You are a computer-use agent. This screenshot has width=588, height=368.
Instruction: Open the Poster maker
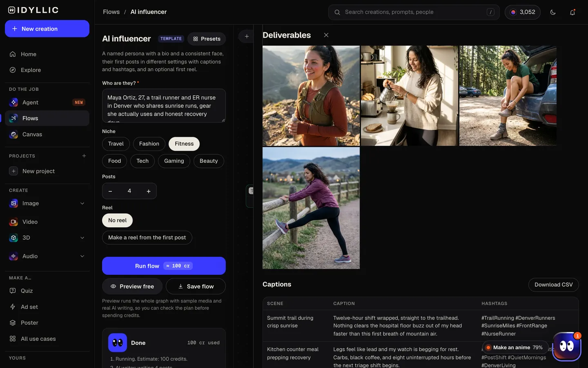click(47, 323)
